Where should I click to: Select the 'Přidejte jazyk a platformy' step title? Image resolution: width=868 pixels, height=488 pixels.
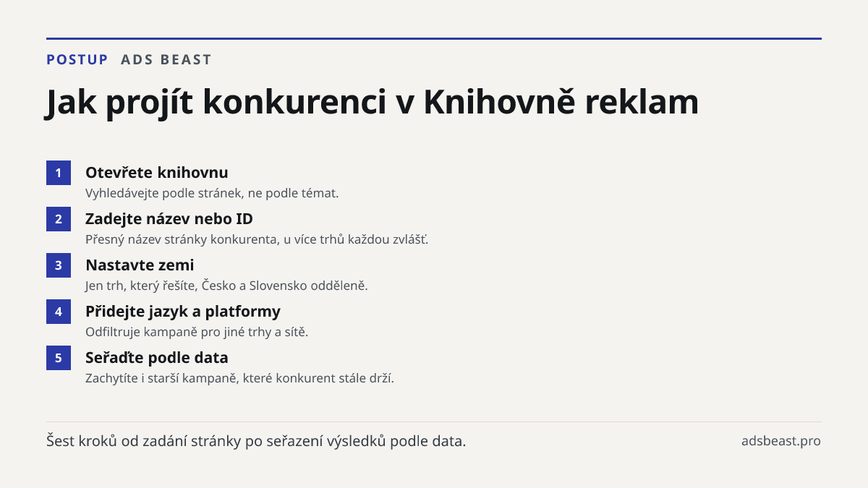(183, 312)
